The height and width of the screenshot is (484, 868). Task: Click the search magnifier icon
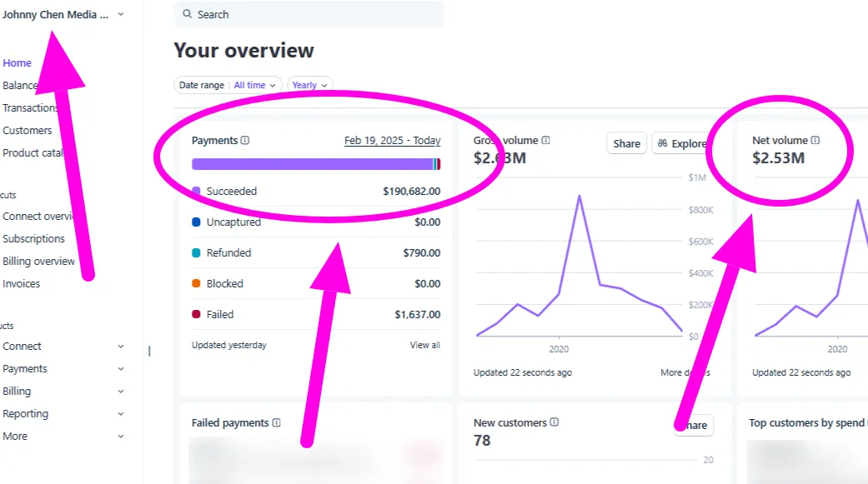187,14
